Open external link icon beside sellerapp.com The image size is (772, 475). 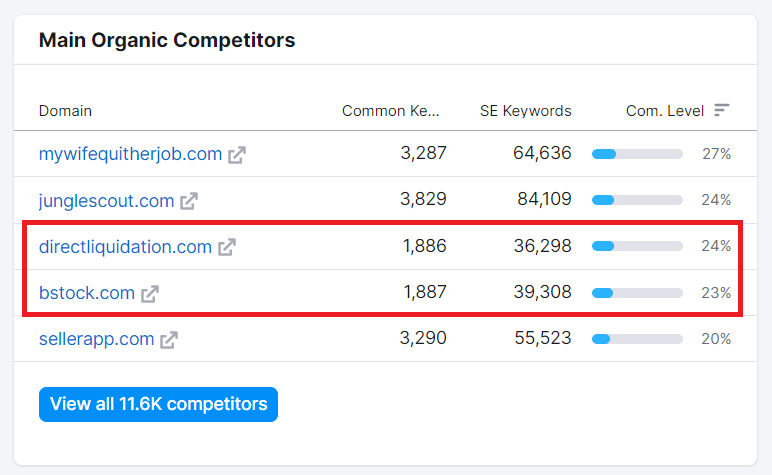[169, 340]
